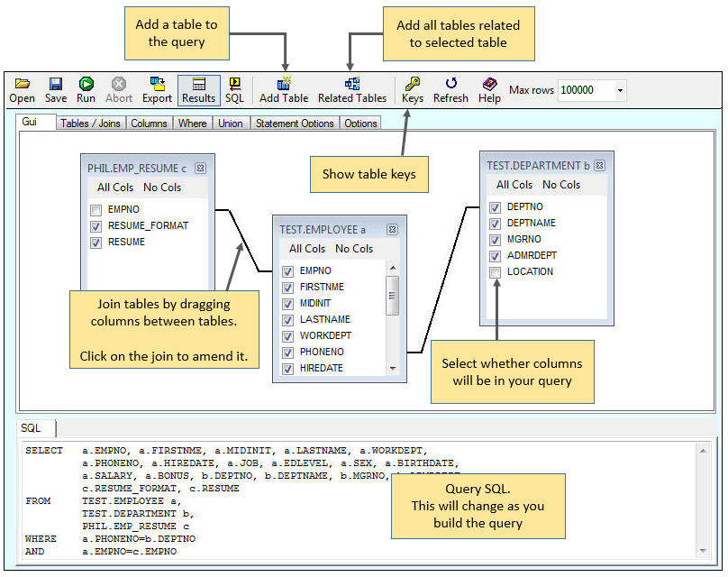728x577 pixels.
Task: Click the a.PHONENO=b.DEPTNO condition in SQL
Action: pyautogui.click(x=139, y=539)
